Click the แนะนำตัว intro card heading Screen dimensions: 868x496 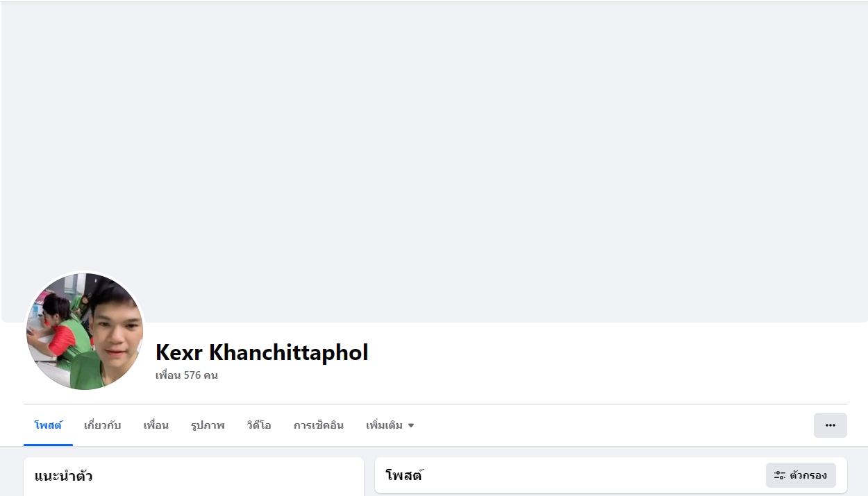coord(64,476)
